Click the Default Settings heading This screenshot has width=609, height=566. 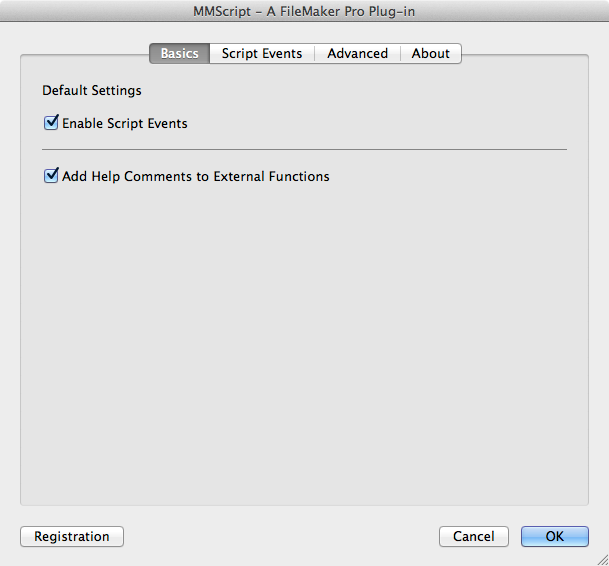92,91
